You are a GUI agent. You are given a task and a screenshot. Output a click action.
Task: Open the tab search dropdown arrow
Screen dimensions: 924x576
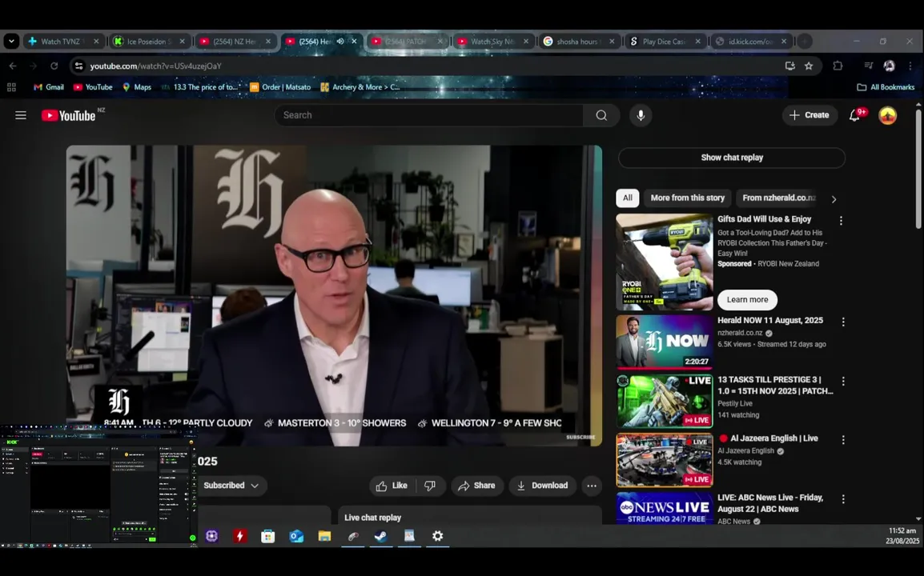(x=11, y=42)
